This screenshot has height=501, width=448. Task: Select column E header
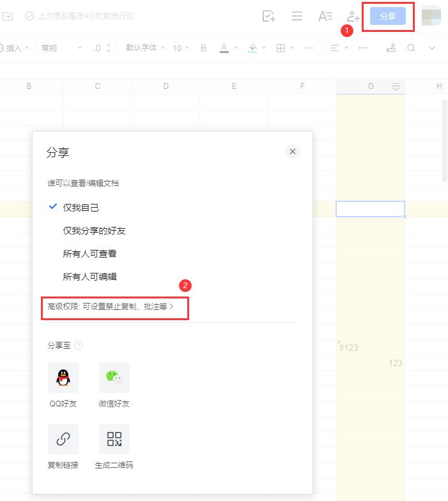tap(234, 86)
